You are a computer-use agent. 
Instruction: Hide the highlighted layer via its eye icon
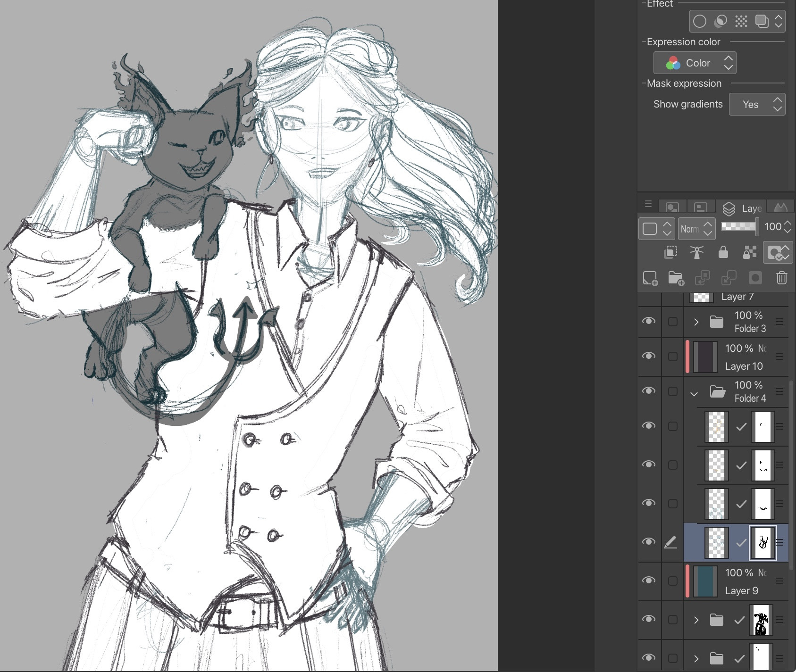coord(649,542)
